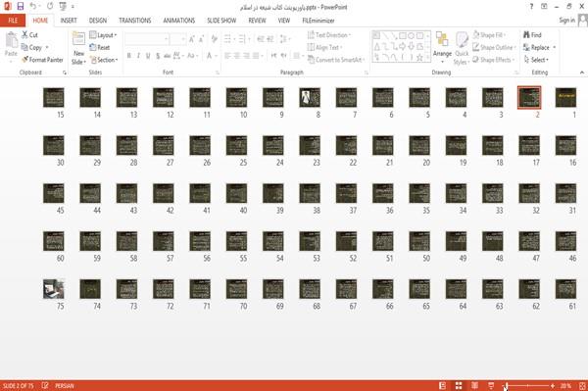Screen dimensions: 588x391
Task: Open the Section dropdown
Action: point(104,60)
